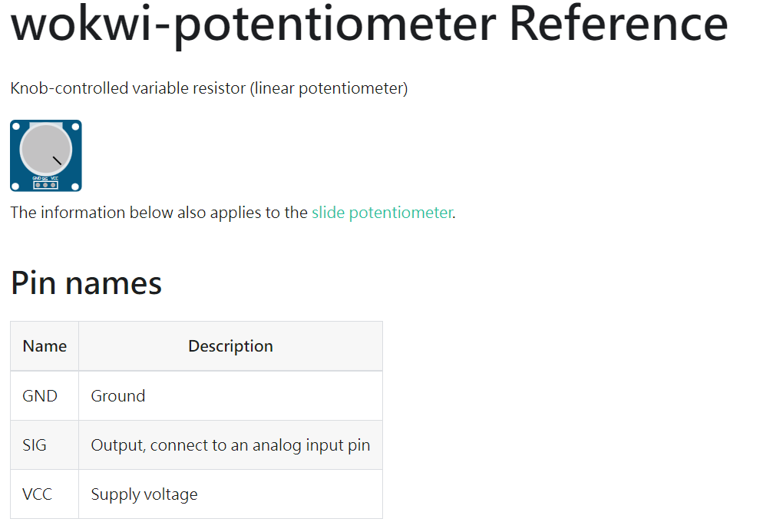763x532 pixels.
Task: Select the GND table row name cell
Action: 45,395
